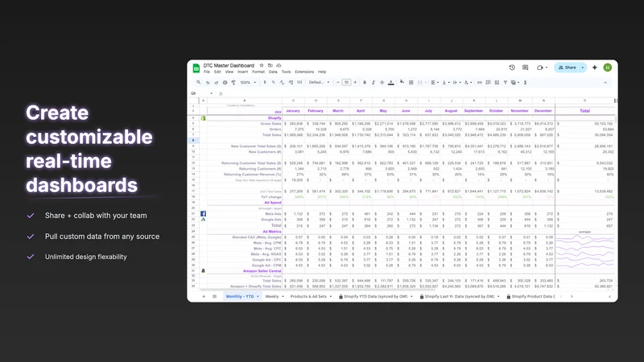Viewport: 644px width, 362px height.
Task: Open the Google Sheets home icon
Action: tap(196, 68)
